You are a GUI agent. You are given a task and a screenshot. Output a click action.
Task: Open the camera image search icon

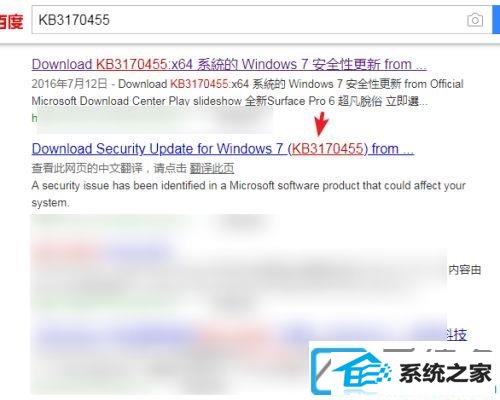(x=475, y=20)
